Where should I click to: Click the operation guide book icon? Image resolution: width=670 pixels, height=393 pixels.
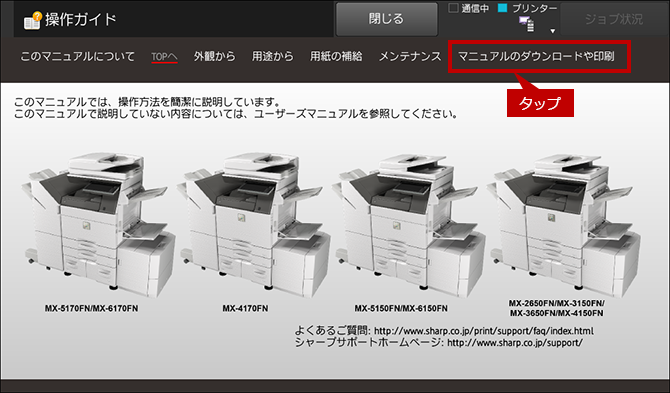coord(33,20)
